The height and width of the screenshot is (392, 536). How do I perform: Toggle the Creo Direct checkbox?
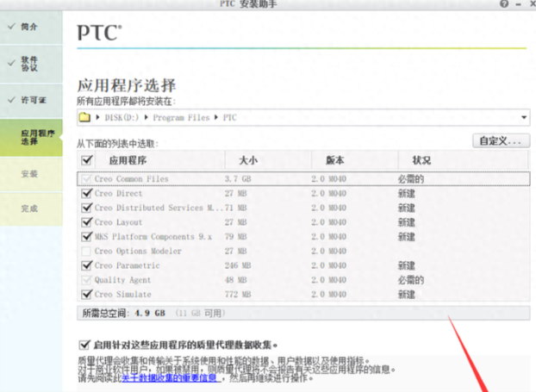tap(85, 194)
